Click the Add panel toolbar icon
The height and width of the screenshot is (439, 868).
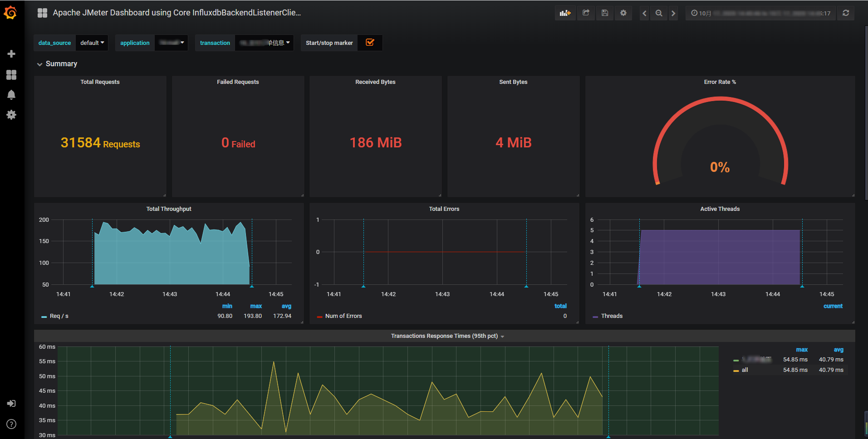click(x=565, y=13)
